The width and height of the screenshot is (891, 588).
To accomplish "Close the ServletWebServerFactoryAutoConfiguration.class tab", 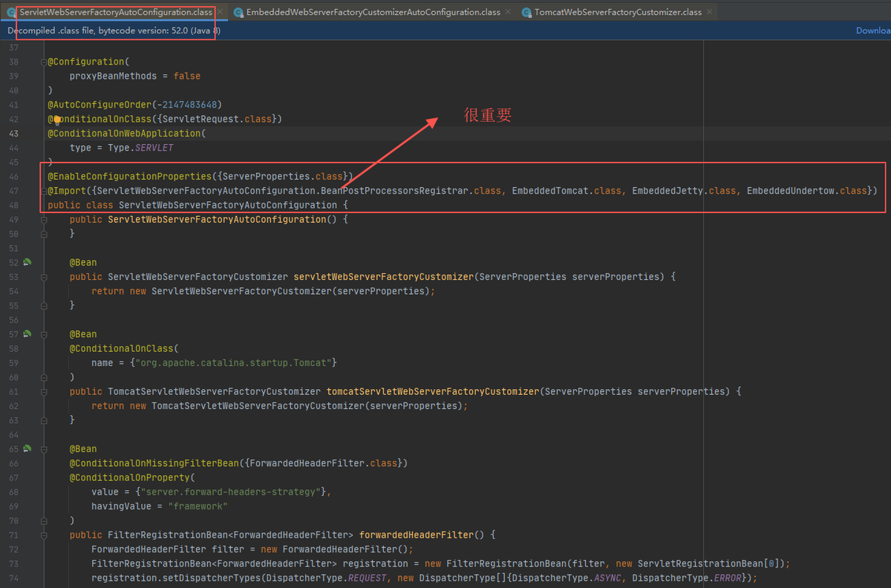I will pyautogui.click(x=220, y=13).
